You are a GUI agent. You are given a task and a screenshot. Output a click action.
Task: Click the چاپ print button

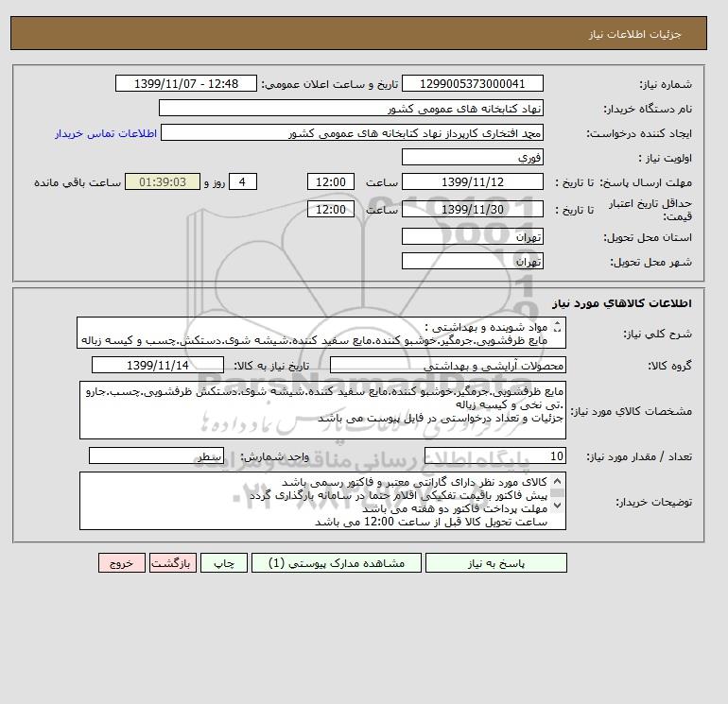click(x=224, y=563)
